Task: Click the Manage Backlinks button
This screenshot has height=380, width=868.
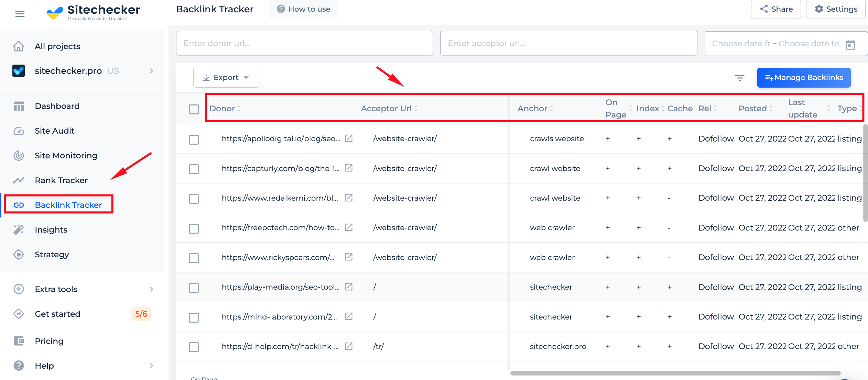Action: 804,78
